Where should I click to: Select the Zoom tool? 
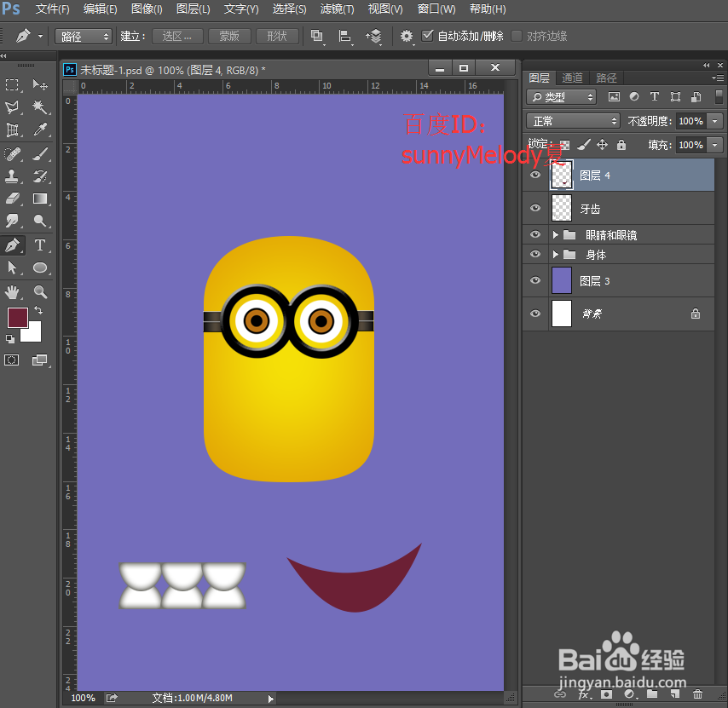tap(40, 292)
